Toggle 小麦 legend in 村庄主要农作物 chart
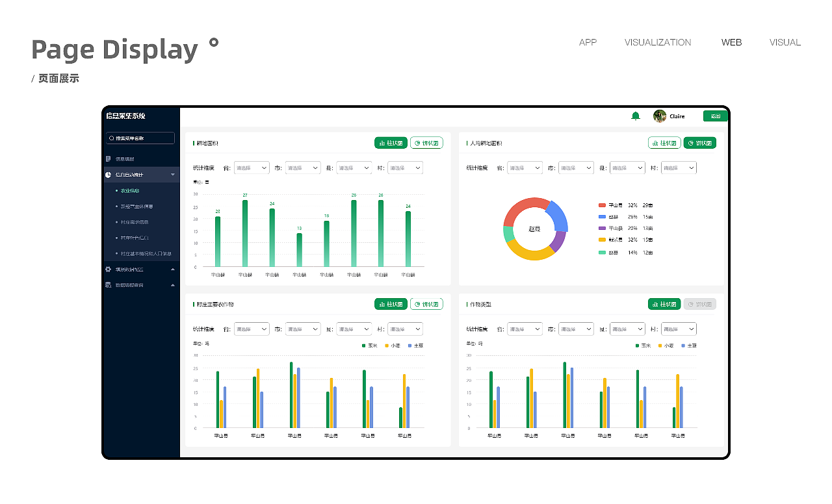 tap(393, 346)
